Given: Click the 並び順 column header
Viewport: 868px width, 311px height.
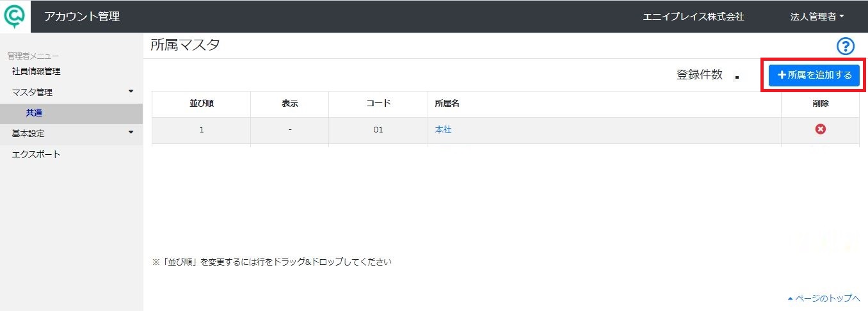Looking at the screenshot, I should click(202, 103).
